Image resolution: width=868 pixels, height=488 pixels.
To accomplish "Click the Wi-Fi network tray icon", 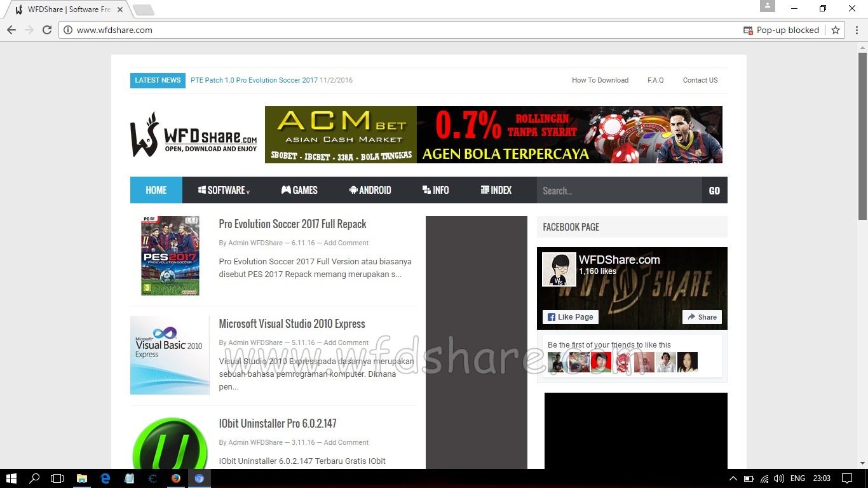I will [764, 478].
